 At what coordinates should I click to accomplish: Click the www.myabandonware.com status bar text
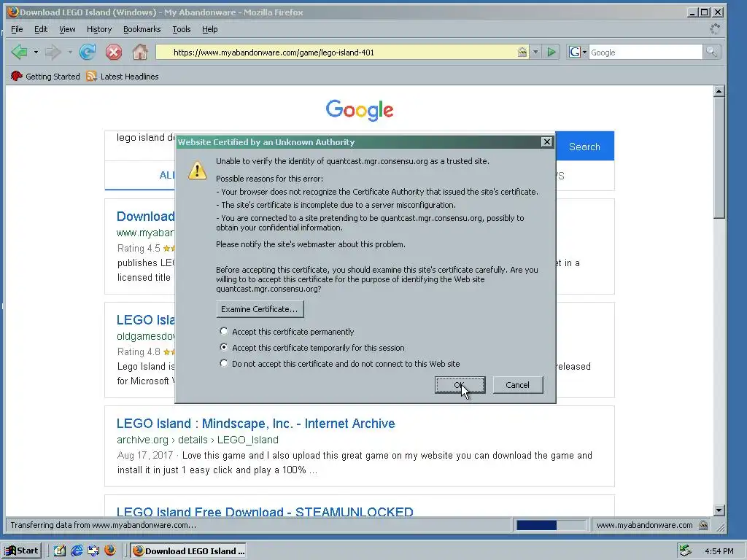coord(645,525)
